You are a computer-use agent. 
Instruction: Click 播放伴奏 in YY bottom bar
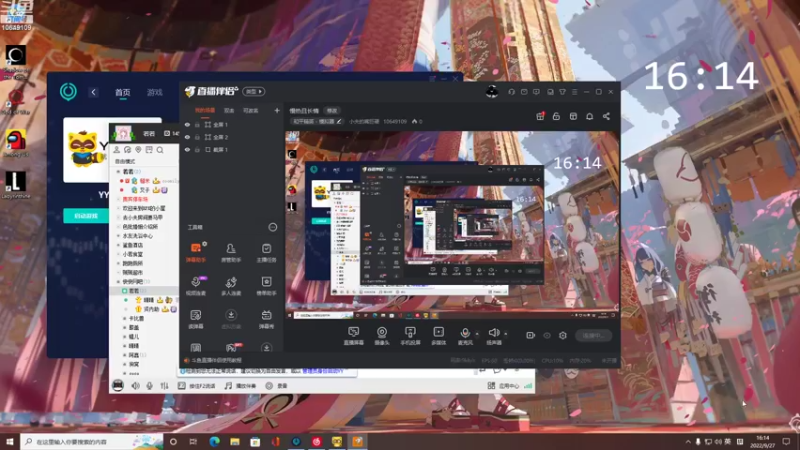pyautogui.click(x=241, y=386)
